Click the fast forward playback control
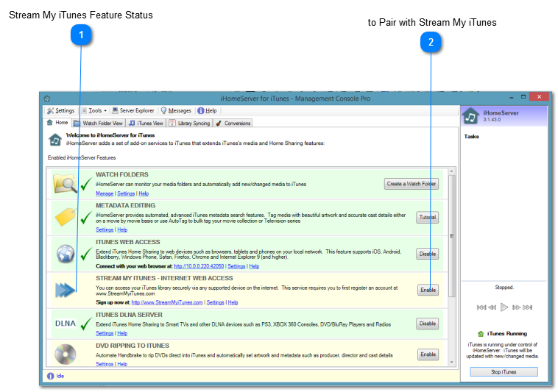This screenshot has width=558, height=392. pyautogui.click(x=516, y=307)
